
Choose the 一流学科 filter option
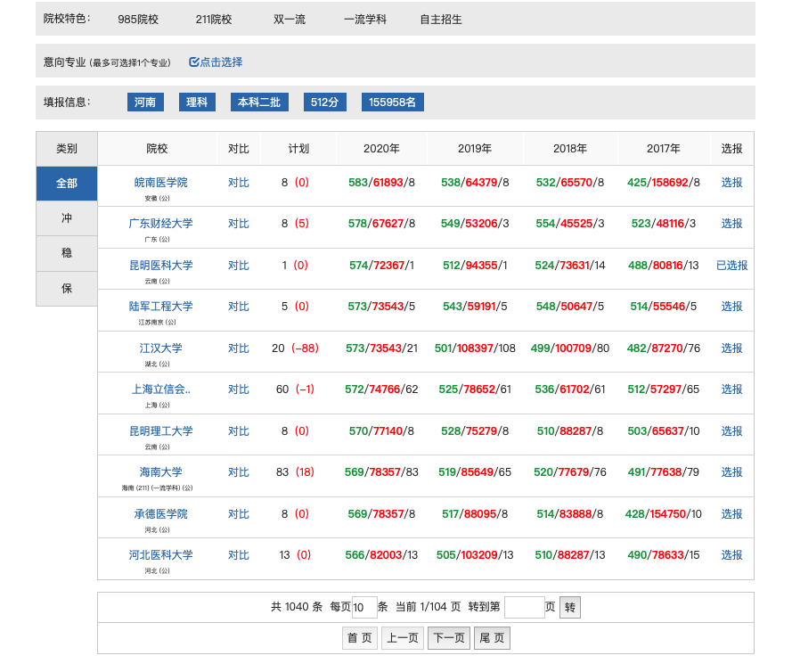(x=365, y=19)
